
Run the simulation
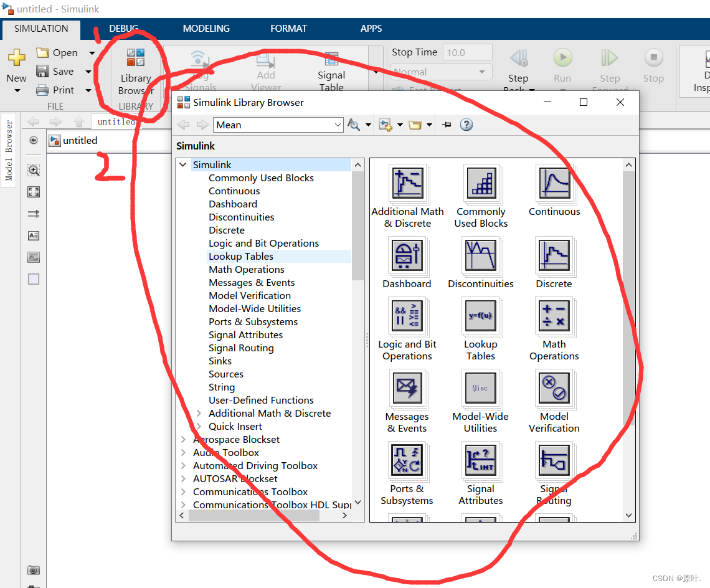pyautogui.click(x=562, y=57)
